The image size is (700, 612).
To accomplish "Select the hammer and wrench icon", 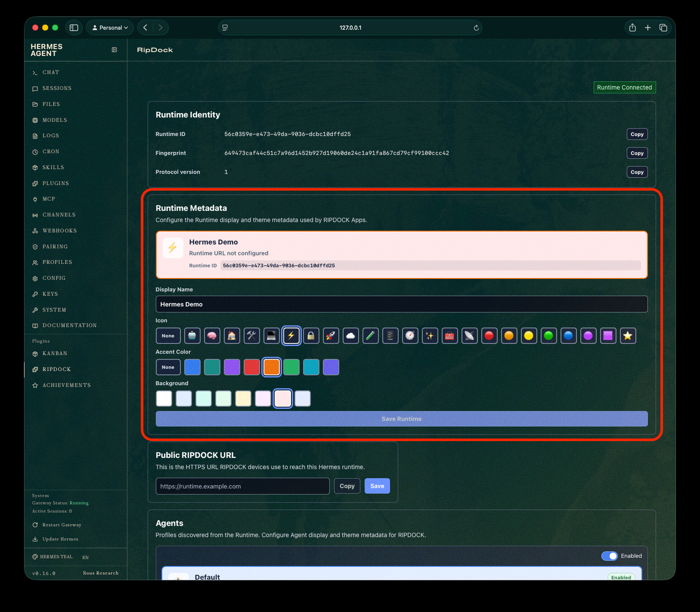I will point(251,336).
